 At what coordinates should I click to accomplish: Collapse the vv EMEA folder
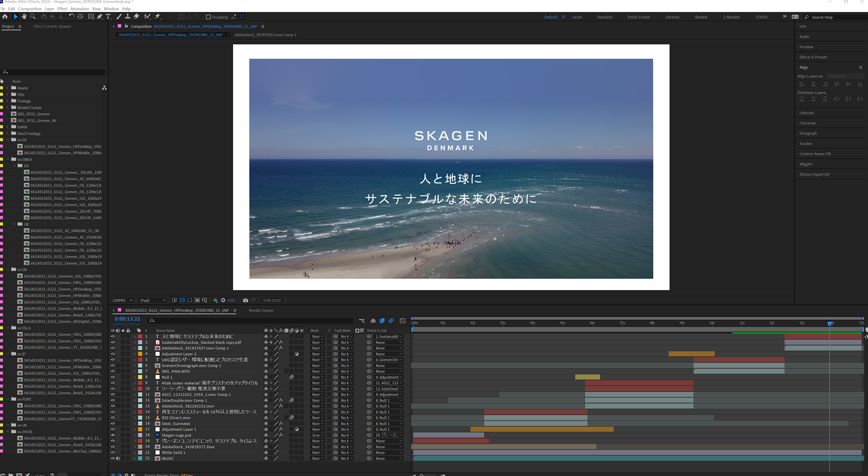(x=8, y=160)
